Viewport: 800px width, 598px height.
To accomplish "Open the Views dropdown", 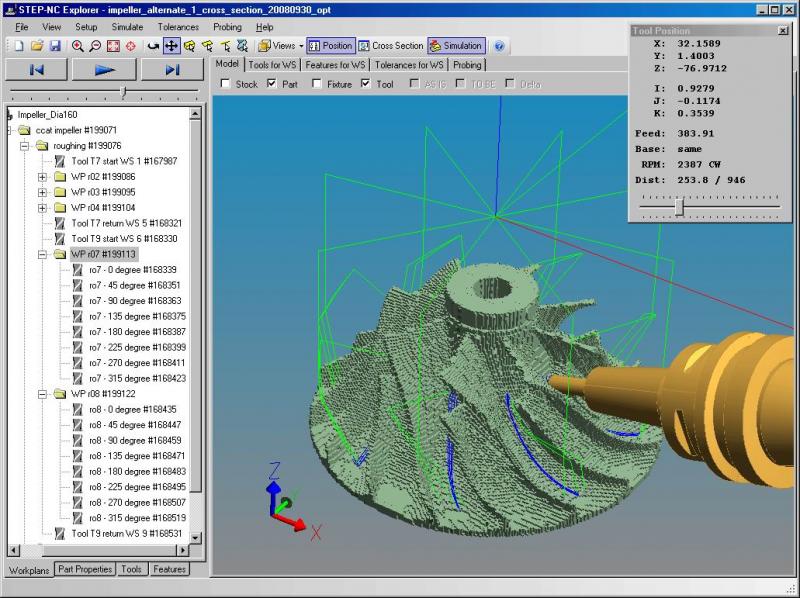I will coord(280,46).
